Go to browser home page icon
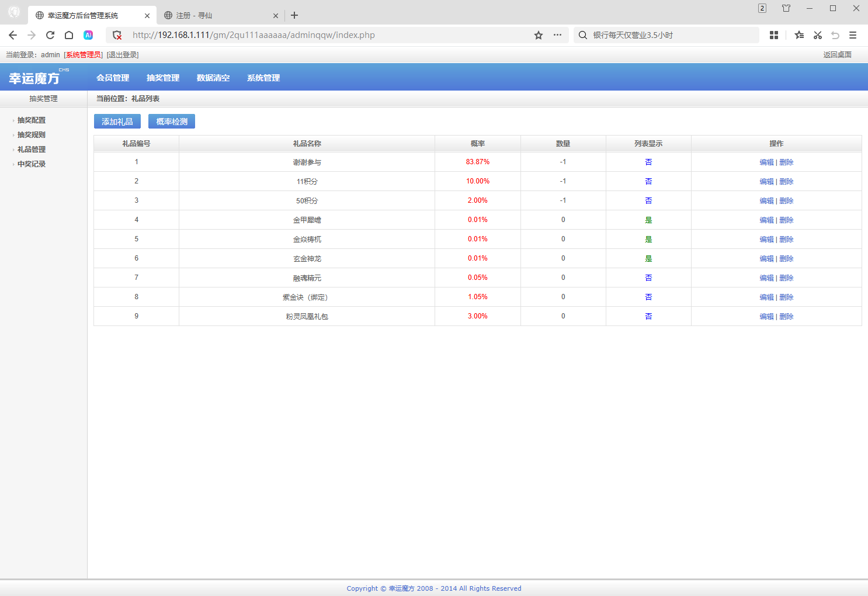This screenshot has height=596, width=868. 69,35
